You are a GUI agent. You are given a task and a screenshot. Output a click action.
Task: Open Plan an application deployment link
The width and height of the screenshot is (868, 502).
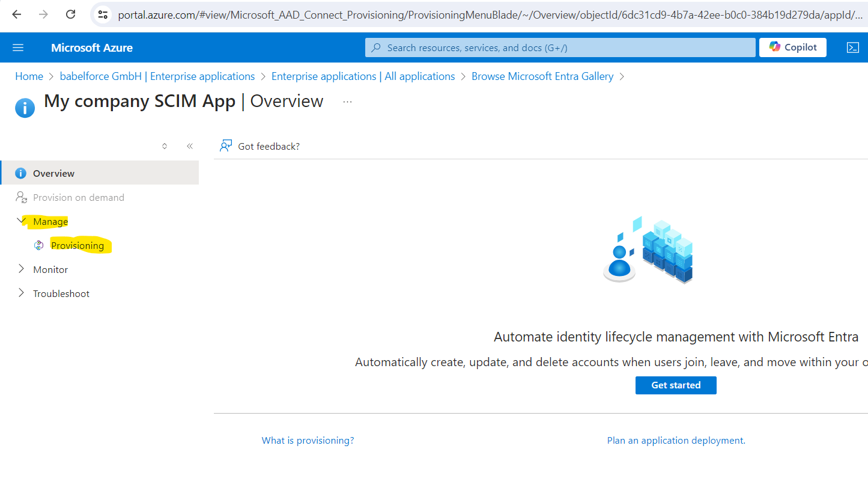(x=676, y=441)
